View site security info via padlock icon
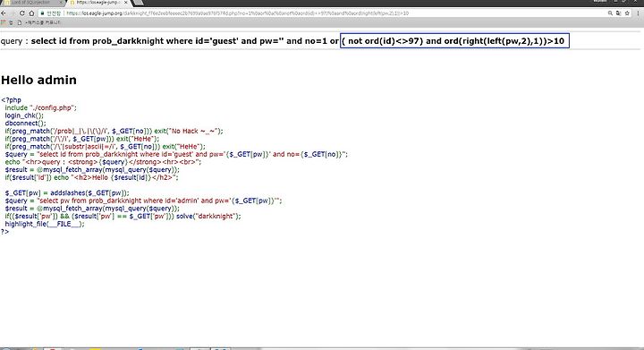This screenshot has height=350, width=644. pyautogui.click(x=42, y=13)
